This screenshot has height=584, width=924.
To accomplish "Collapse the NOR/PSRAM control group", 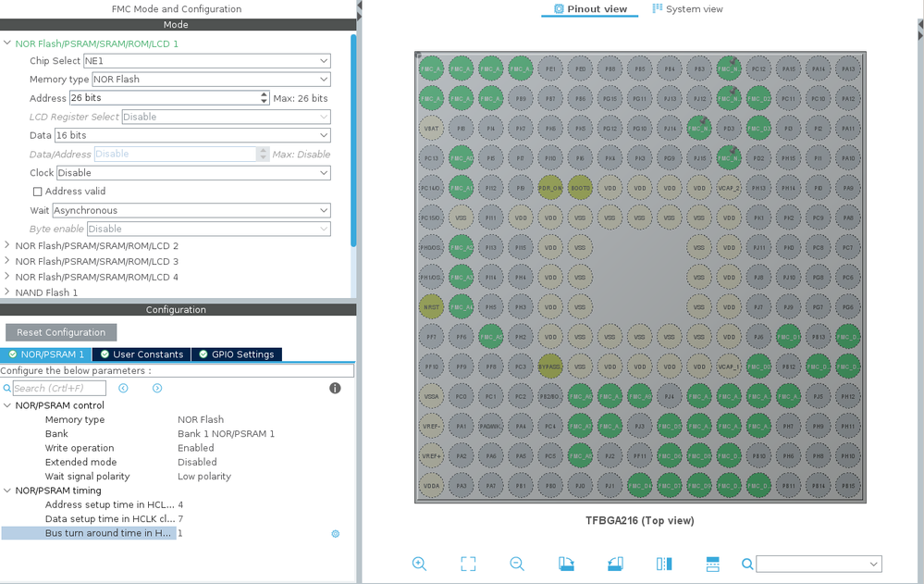I will pos(7,405).
